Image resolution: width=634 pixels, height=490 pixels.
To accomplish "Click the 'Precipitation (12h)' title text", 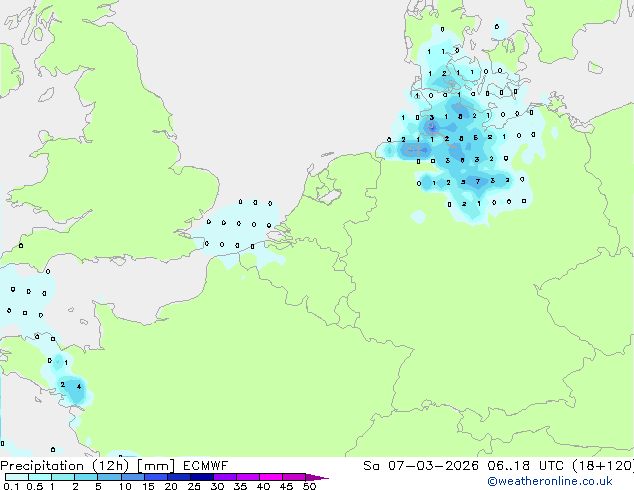I will (x=65, y=466).
